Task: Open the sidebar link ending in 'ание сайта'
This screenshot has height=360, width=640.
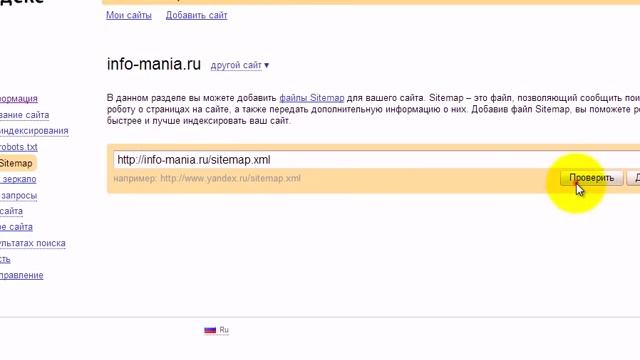Action: [x=24, y=115]
